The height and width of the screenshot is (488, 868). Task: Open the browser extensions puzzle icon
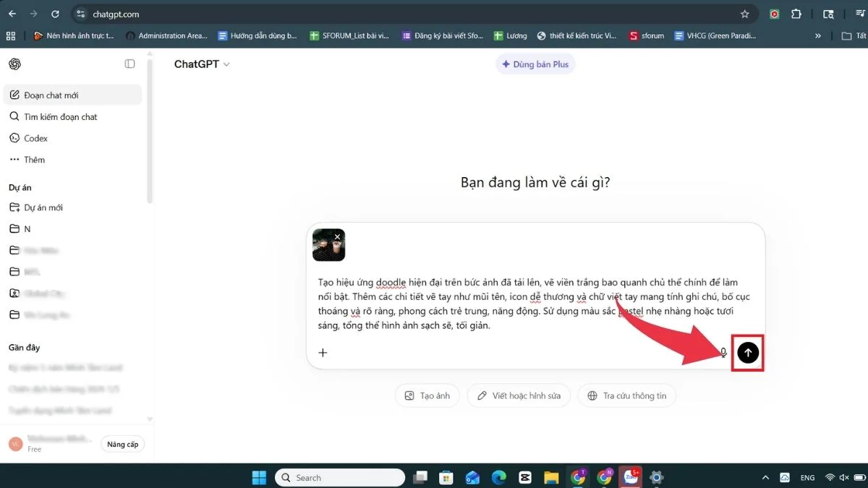796,14
